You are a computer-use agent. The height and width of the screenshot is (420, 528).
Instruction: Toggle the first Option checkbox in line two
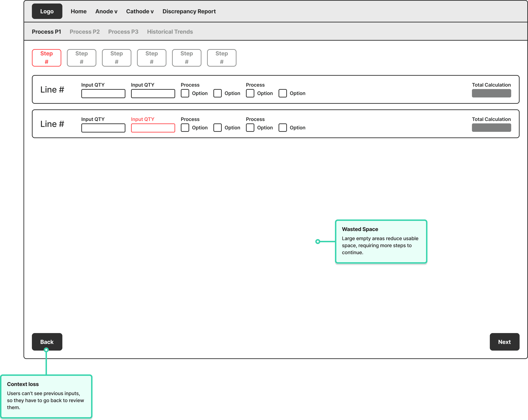[x=185, y=128]
